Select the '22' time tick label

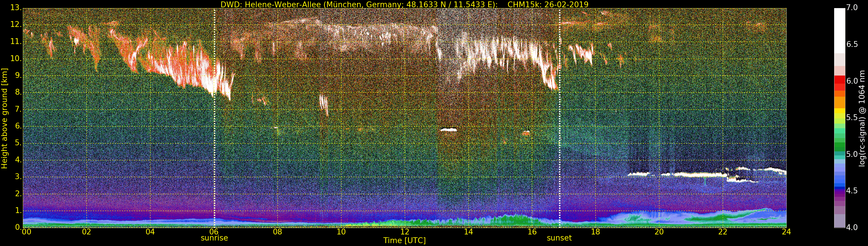click(x=723, y=232)
